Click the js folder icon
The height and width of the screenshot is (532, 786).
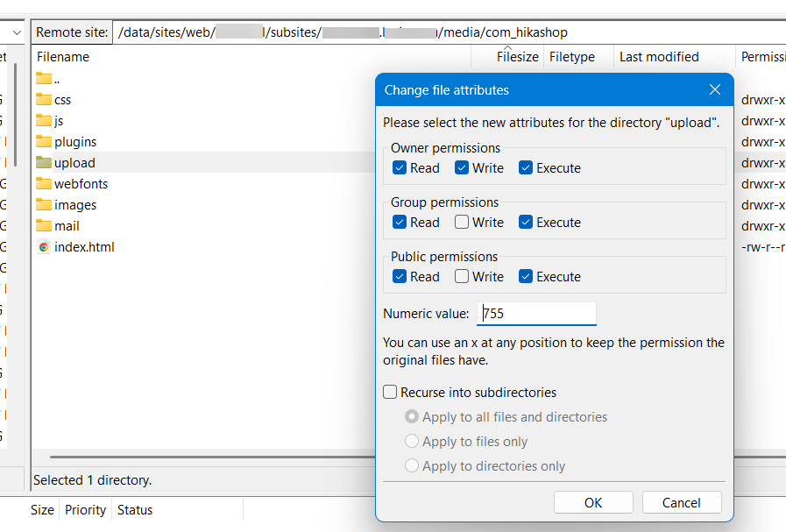coord(44,121)
